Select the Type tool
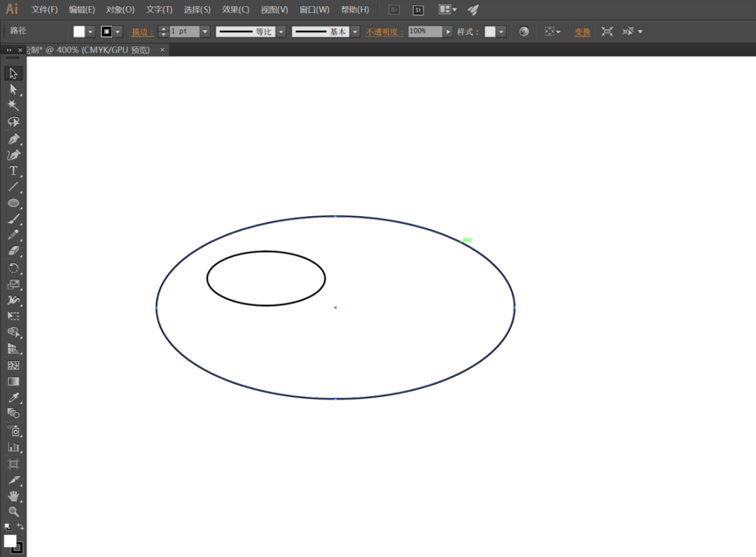756x557 pixels. click(13, 171)
